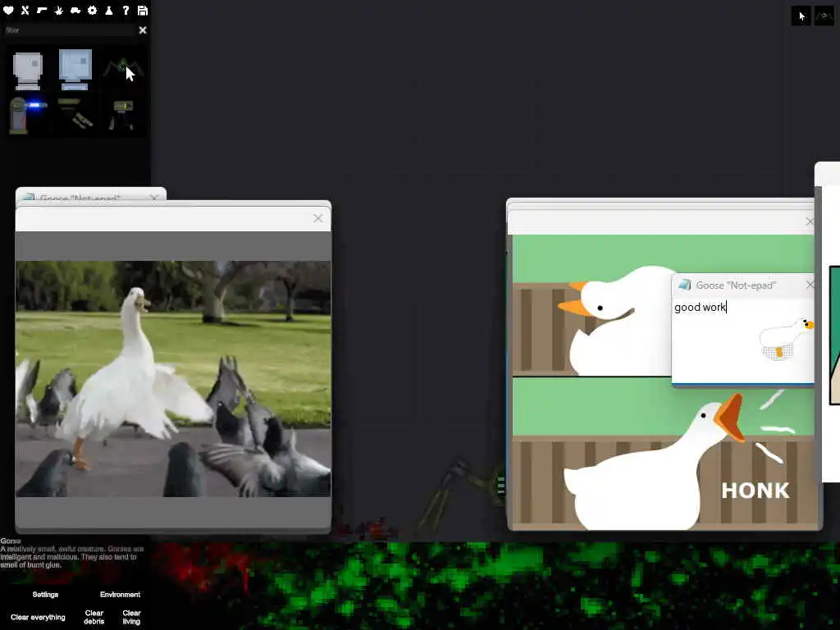Click Clear debris
Image resolution: width=840 pixels, height=630 pixels.
94,617
